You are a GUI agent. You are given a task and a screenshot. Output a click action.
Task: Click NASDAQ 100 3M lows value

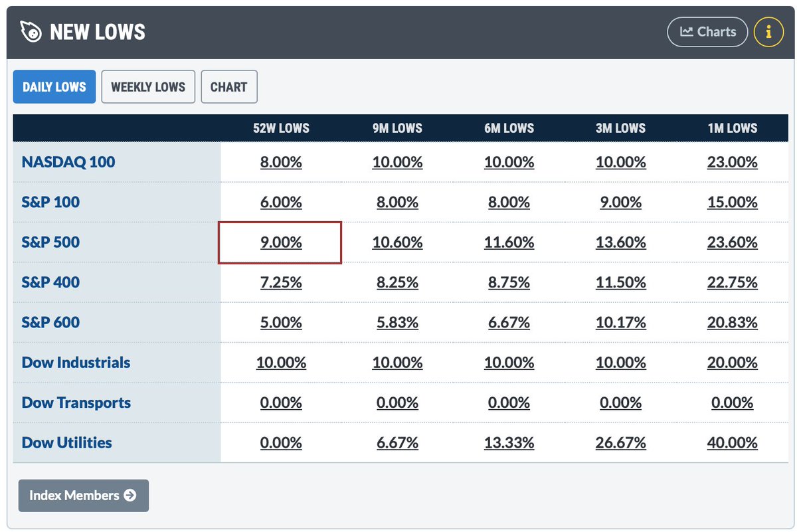click(620, 162)
